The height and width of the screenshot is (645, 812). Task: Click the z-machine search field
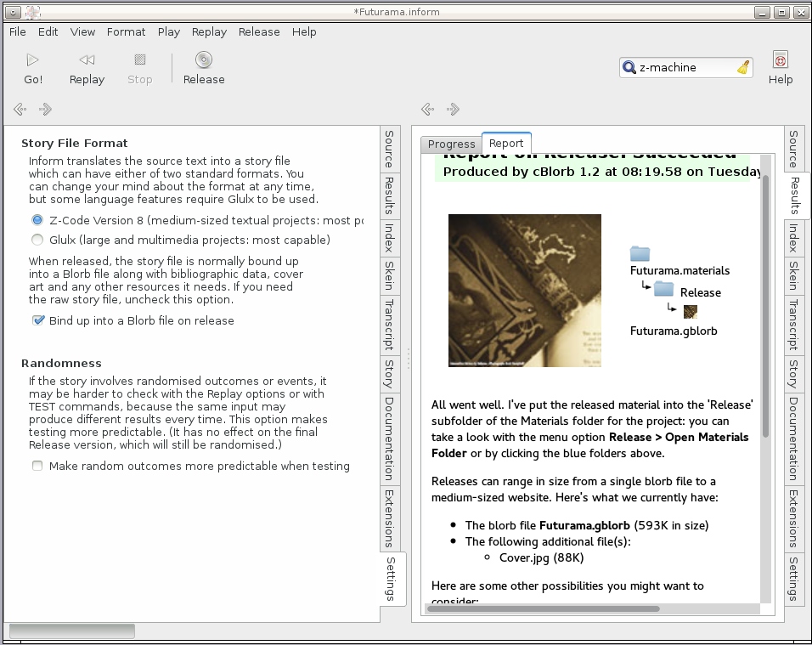685,67
